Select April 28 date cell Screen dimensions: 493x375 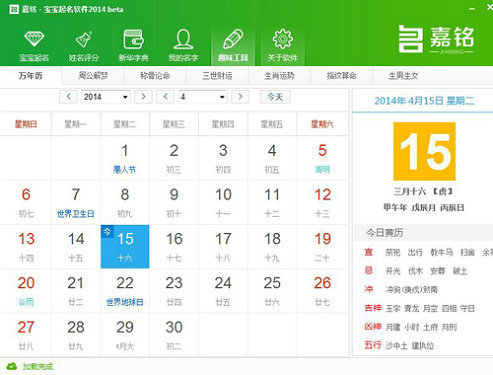click(76, 335)
